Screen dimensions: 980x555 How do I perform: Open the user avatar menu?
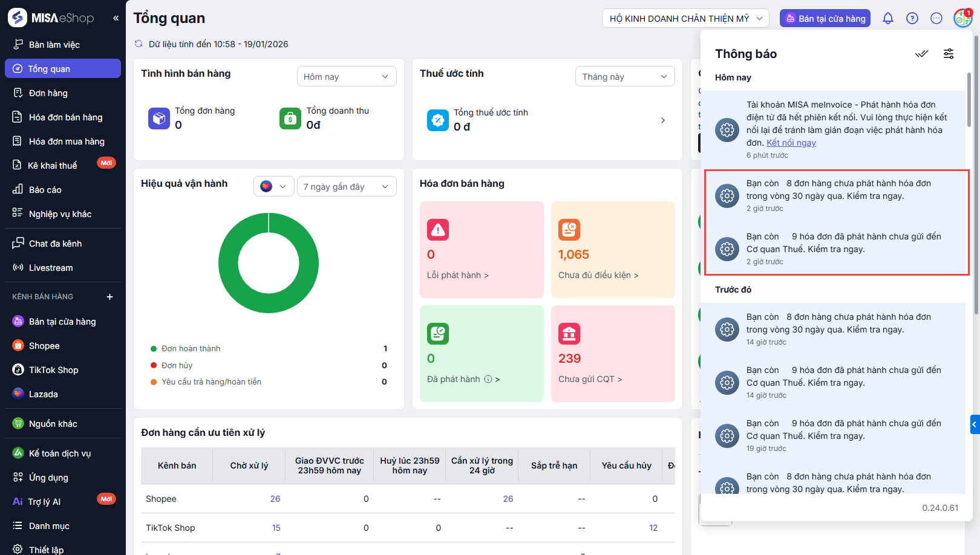point(962,18)
